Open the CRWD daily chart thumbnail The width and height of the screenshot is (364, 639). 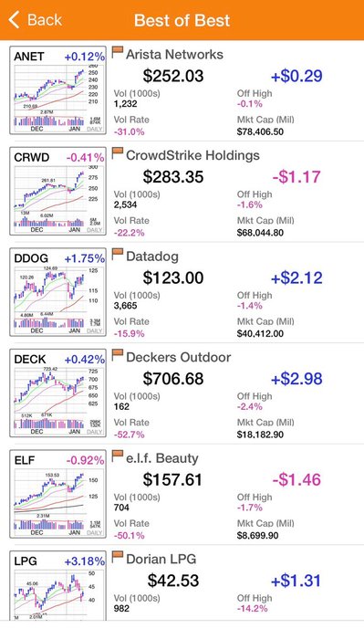[57, 192]
